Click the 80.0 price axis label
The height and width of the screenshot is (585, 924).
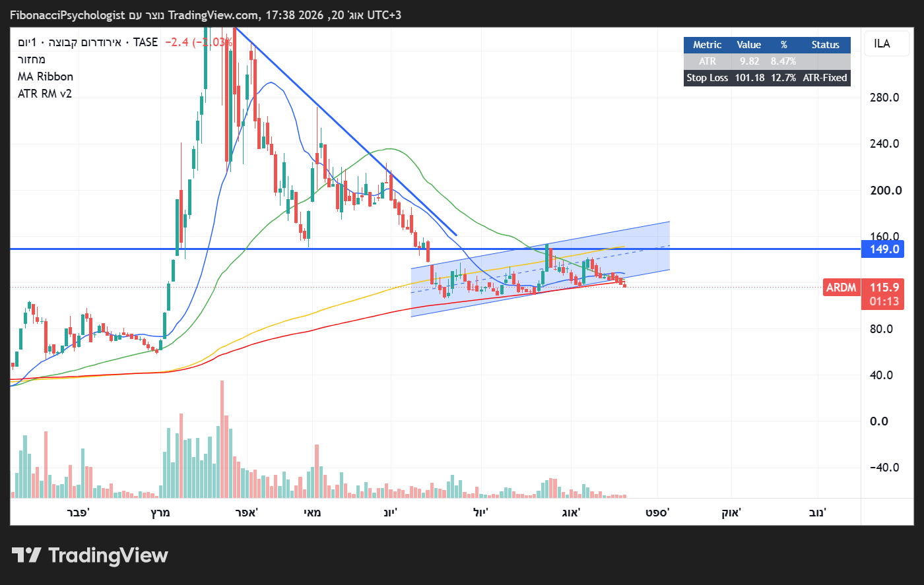(882, 329)
